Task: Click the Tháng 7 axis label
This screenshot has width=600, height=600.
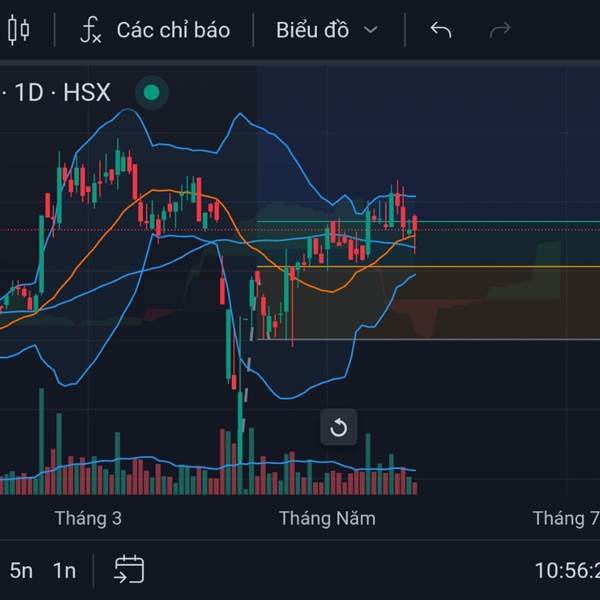Action: 566,518
